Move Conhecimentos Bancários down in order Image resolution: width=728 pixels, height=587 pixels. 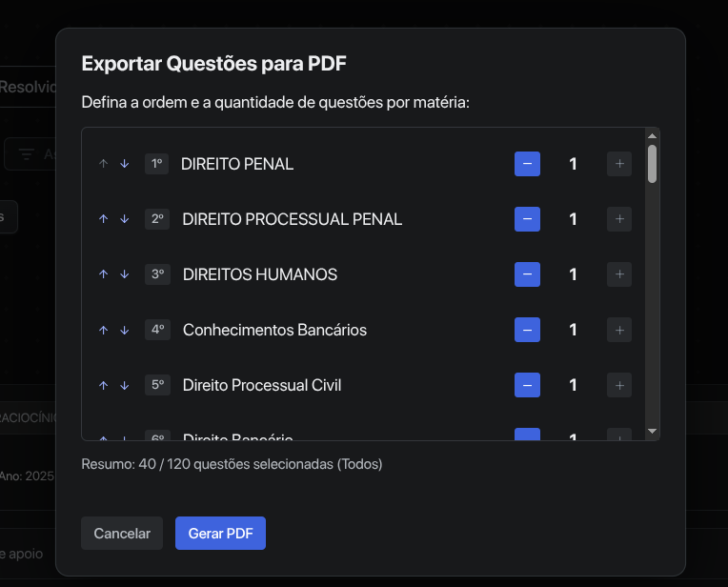[x=124, y=330]
